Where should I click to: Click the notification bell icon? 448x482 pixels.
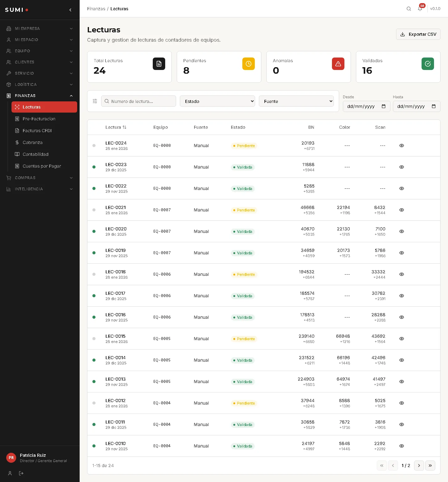point(420,9)
